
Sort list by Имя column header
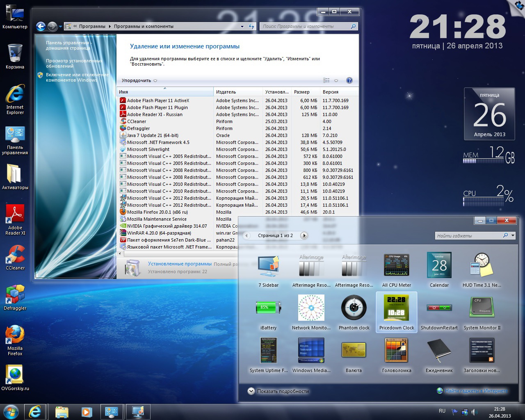click(165, 92)
